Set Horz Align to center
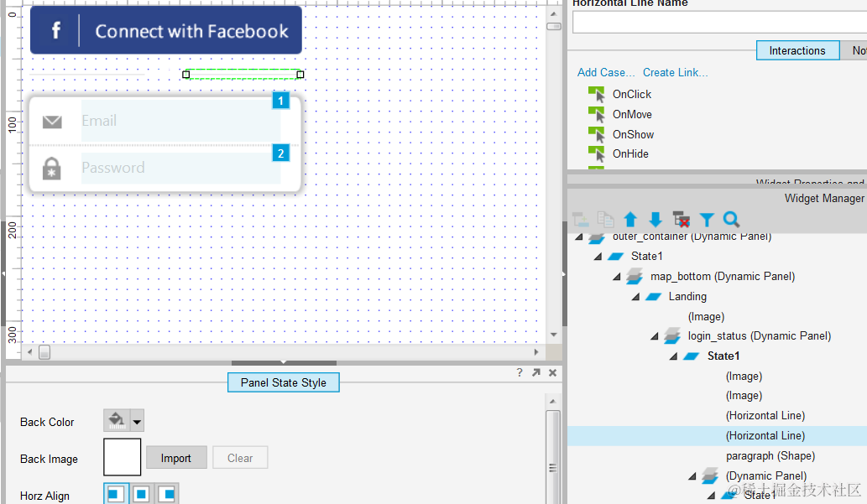 point(142,494)
